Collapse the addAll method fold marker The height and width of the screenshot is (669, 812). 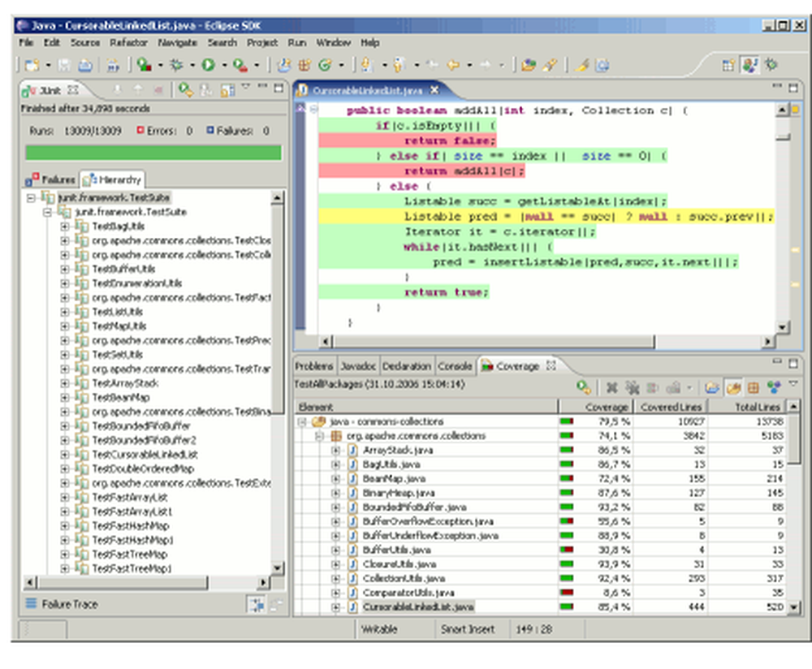tap(313, 110)
